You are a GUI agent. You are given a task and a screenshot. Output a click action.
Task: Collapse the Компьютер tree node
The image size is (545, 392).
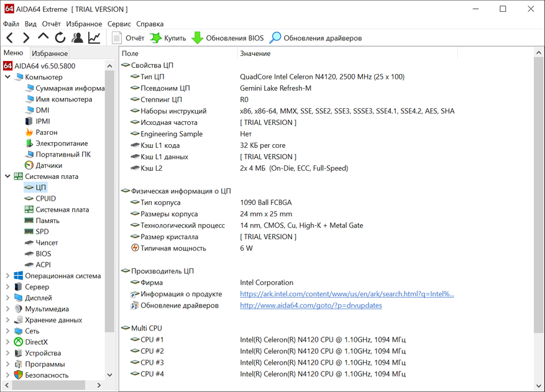pos(7,77)
